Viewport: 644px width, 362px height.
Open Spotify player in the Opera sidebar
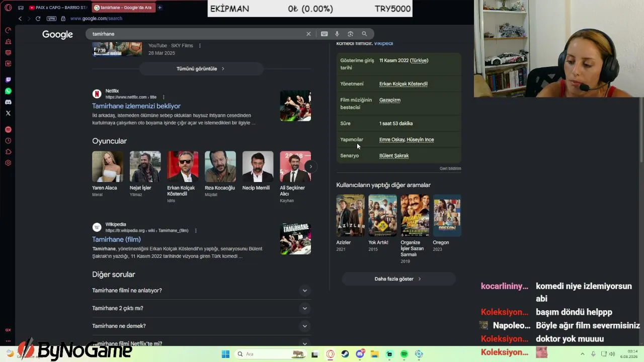tap(8, 130)
